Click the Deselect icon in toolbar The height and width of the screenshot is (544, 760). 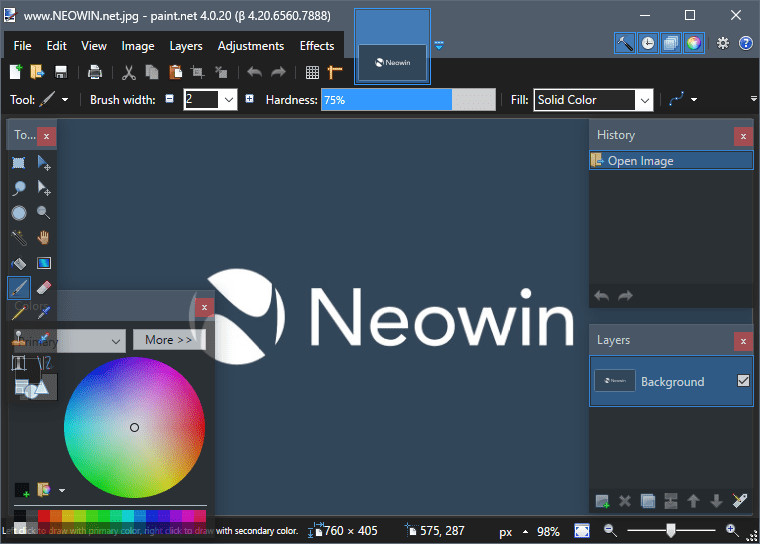tap(221, 72)
